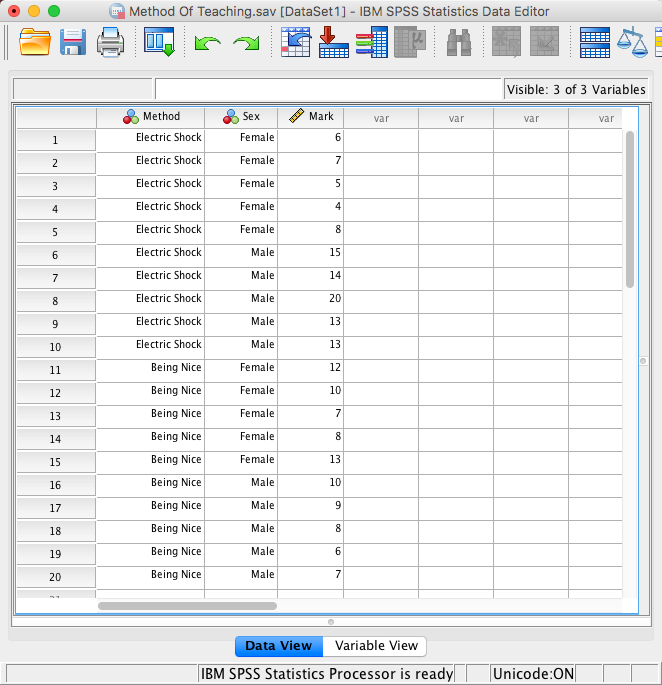662x685 pixels.
Task: Click the Print icon in the toolbar
Action: (109, 42)
